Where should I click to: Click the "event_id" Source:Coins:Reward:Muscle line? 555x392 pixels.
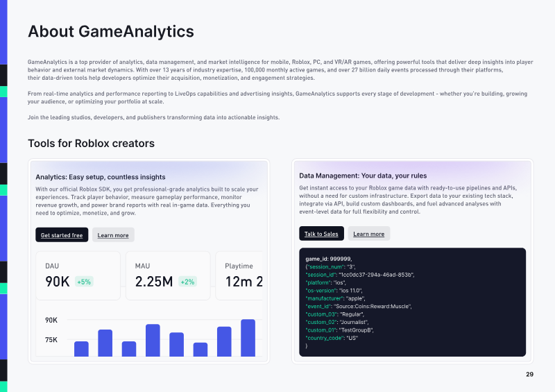[x=359, y=306]
